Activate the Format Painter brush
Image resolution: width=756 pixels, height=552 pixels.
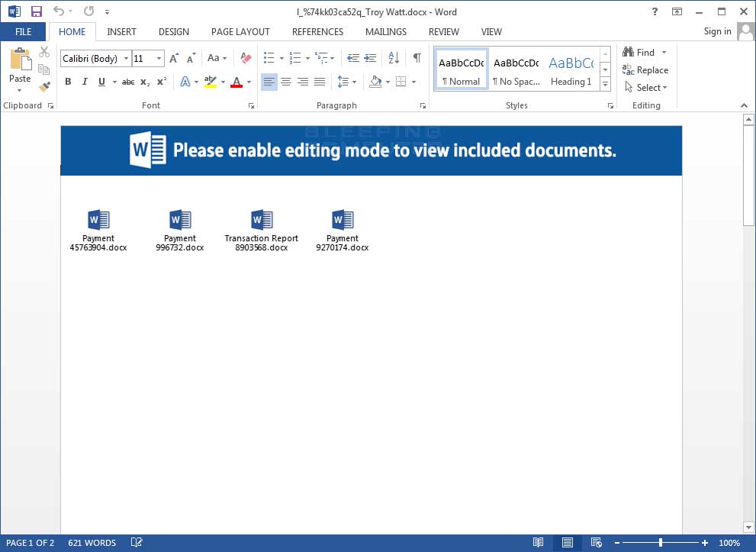coord(44,86)
